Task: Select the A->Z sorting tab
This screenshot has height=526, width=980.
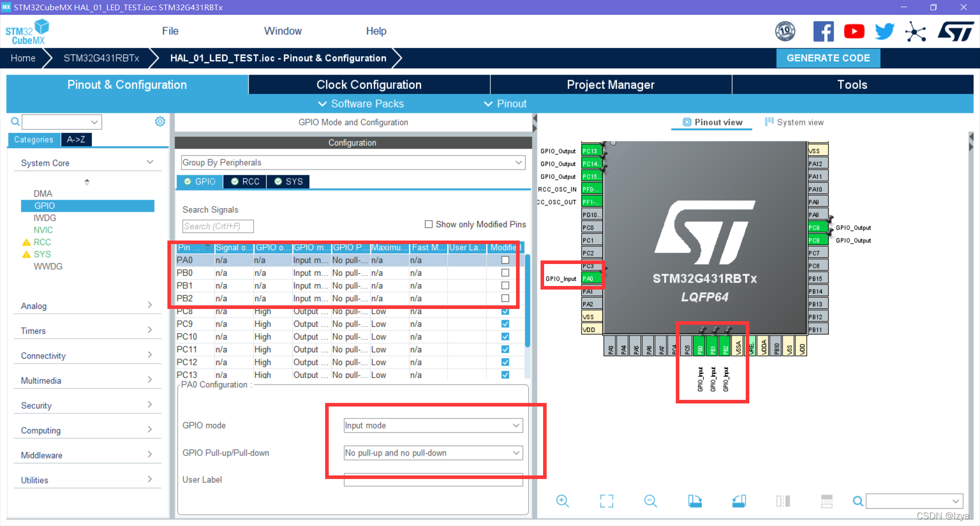Action: 76,139
